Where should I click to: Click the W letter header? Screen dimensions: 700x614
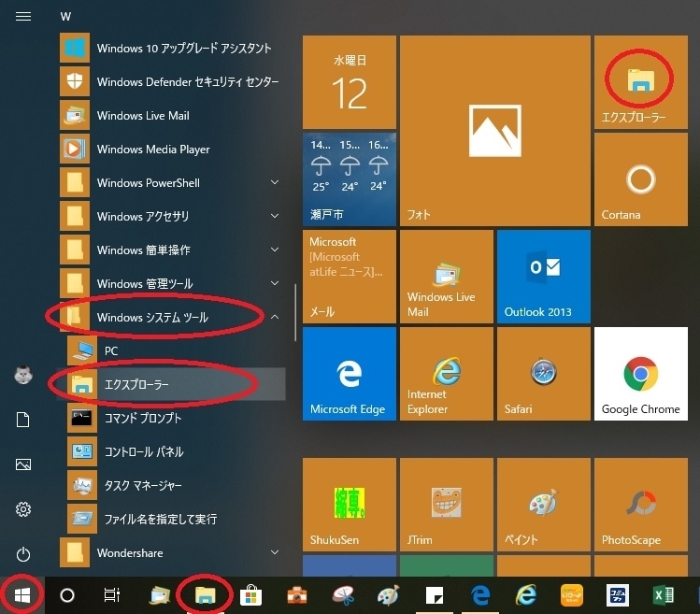[x=65, y=17]
